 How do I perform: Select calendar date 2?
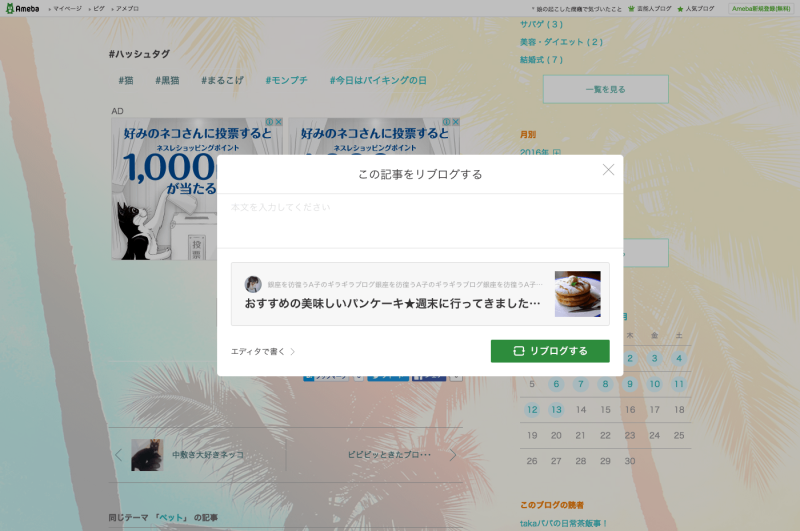630,358
